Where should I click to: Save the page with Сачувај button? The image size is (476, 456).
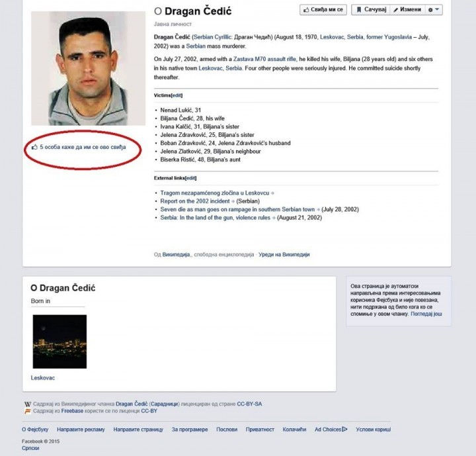pyautogui.click(x=371, y=10)
